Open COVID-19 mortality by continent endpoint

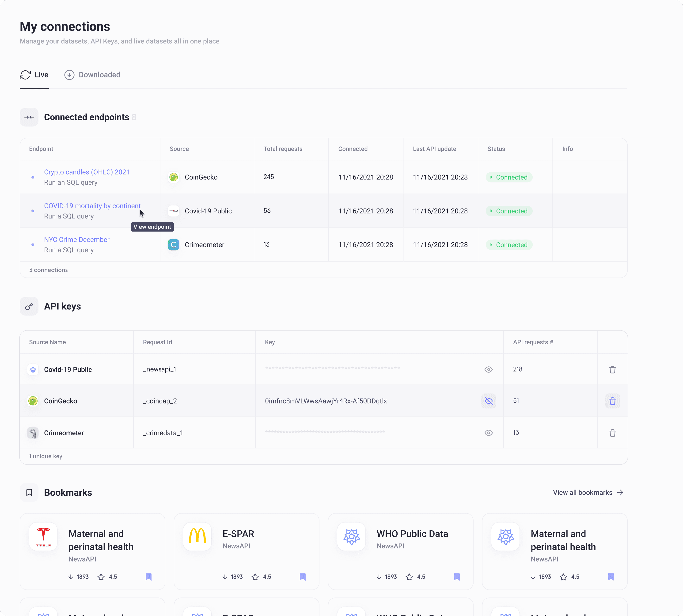[92, 206]
